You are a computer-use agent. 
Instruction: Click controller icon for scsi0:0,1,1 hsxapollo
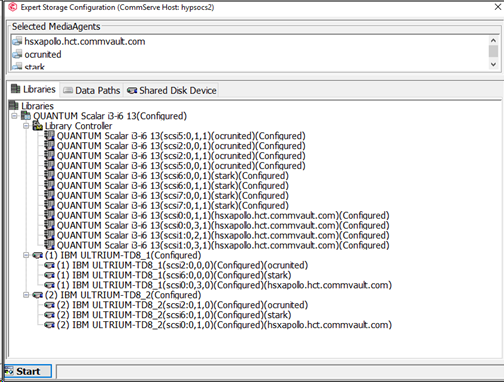[49, 215]
